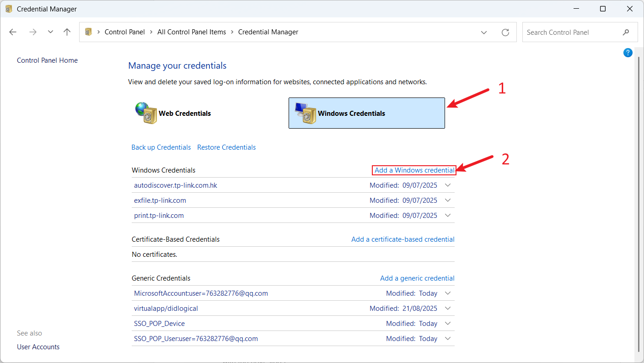Click the search magnifier icon
This screenshot has height=363, width=644.
pos(626,32)
